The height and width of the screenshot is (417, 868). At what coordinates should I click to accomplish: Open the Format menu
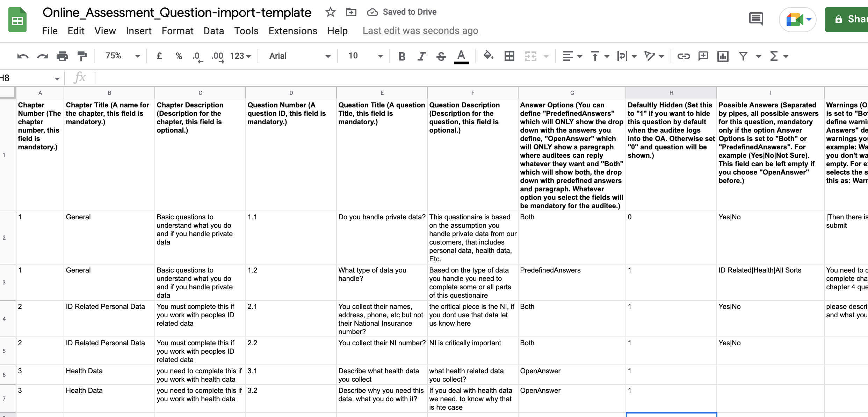177,31
